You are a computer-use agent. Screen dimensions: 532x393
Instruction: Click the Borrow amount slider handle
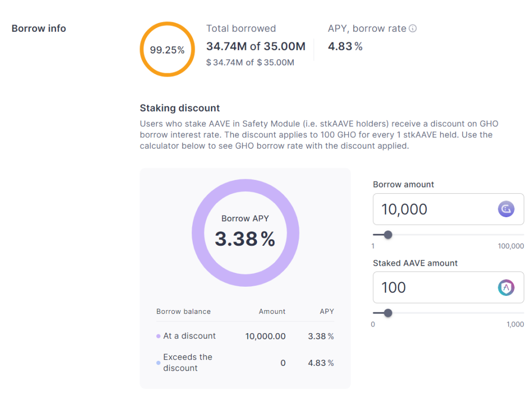[388, 235]
